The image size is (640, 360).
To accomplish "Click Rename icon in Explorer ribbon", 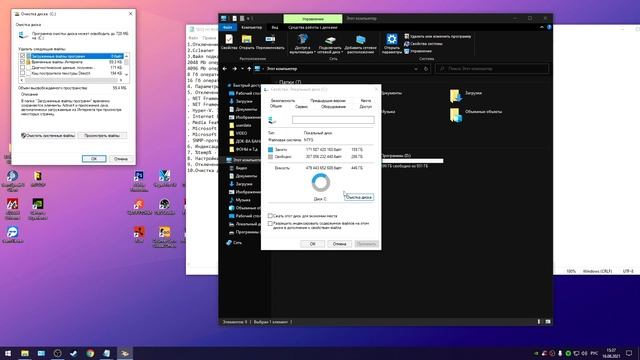I will coord(270,39).
